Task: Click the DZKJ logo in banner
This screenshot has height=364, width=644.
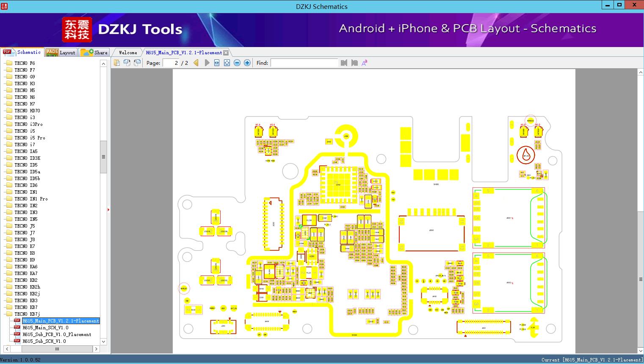Action: pyautogui.click(x=77, y=30)
